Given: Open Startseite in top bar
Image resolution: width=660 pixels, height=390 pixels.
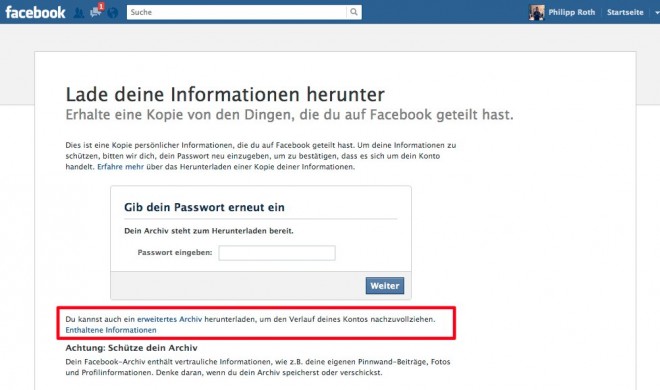Looking at the screenshot, I should click(x=625, y=12).
